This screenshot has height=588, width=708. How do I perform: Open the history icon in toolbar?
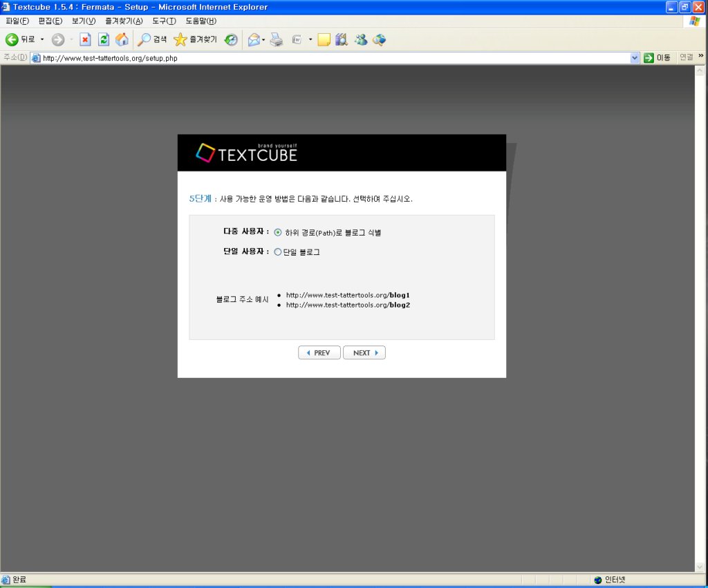pyautogui.click(x=231, y=39)
